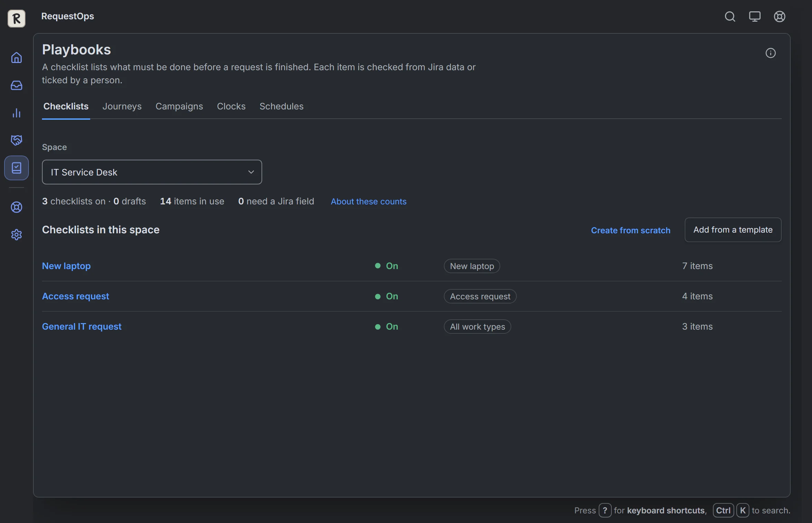The width and height of the screenshot is (812, 523).
Task: Open the settings gear in sidebar
Action: pyautogui.click(x=17, y=235)
